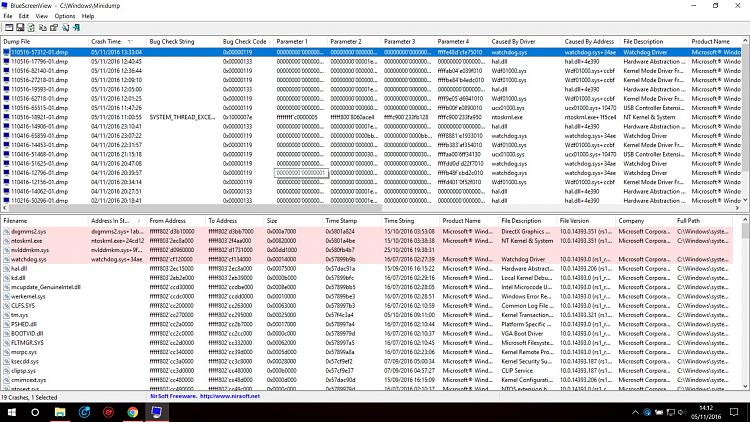Image resolution: width=750 pixels, height=422 pixels.
Task: Click the file icon beside hal.dll in lower pane
Action: pyautogui.click(x=6, y=268)
